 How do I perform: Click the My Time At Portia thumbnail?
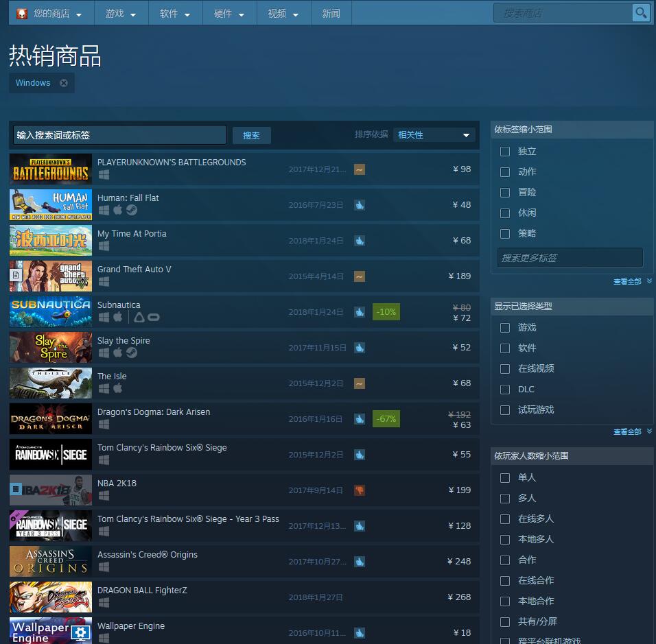pyautogui.click(x=51, y=241)
